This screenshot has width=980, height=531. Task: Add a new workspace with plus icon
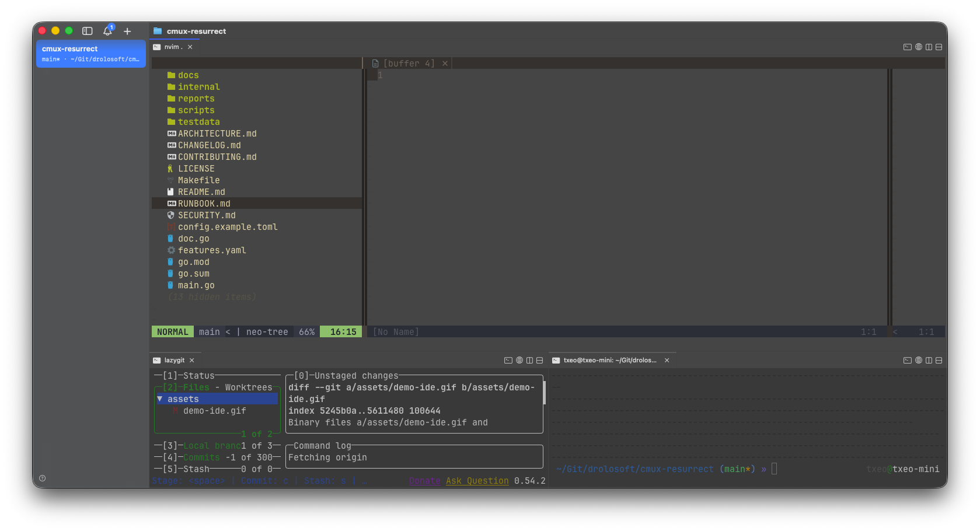click(x=127, y=31)
